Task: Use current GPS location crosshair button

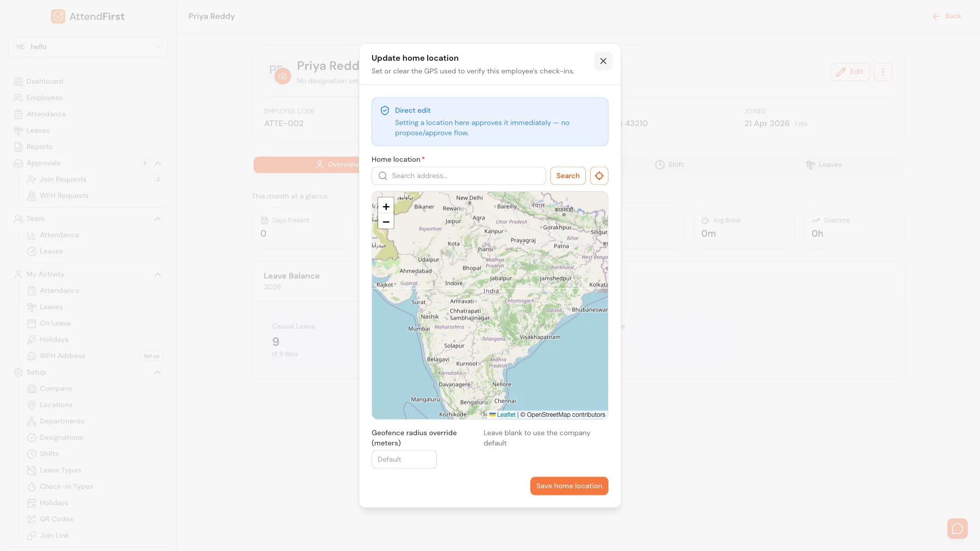Action: (599, 176)
